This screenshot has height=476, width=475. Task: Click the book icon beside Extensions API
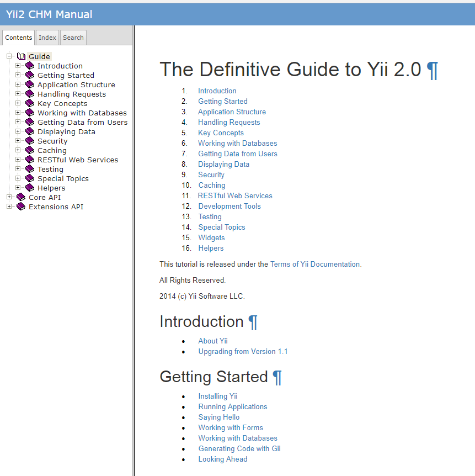tap(21, 207)
